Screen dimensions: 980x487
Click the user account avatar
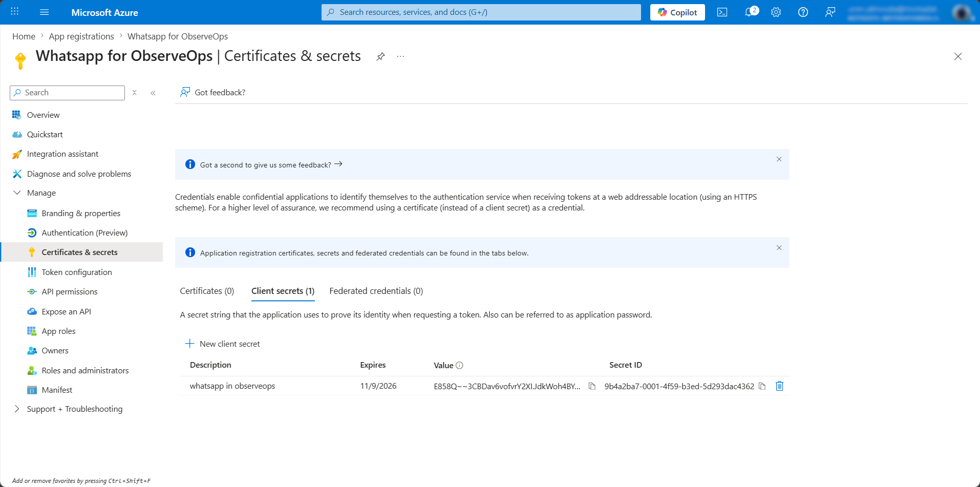point(962,12)
